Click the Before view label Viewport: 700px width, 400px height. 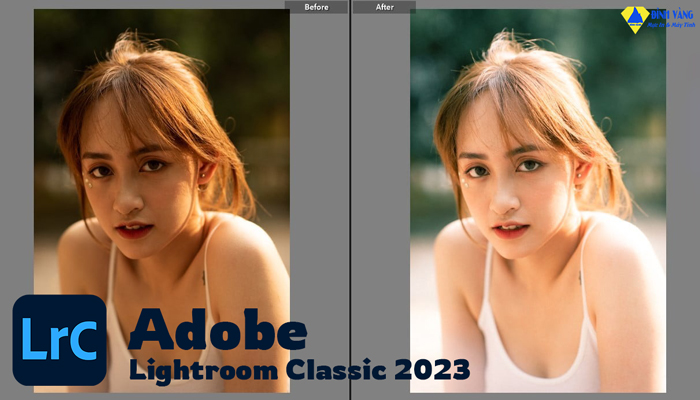[316, 7]
